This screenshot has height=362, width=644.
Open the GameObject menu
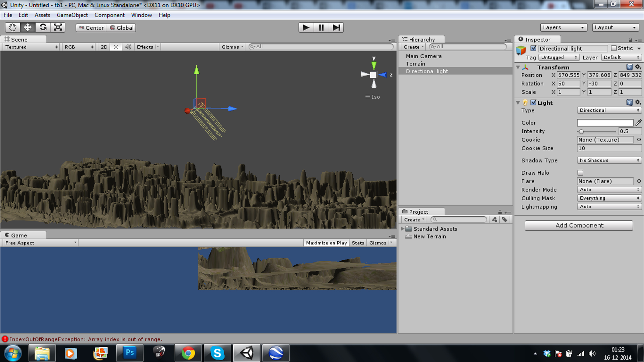[72, 15]
